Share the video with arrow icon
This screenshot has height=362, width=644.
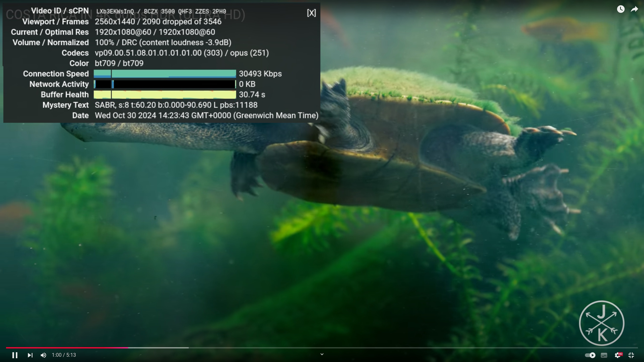point(634,9)
